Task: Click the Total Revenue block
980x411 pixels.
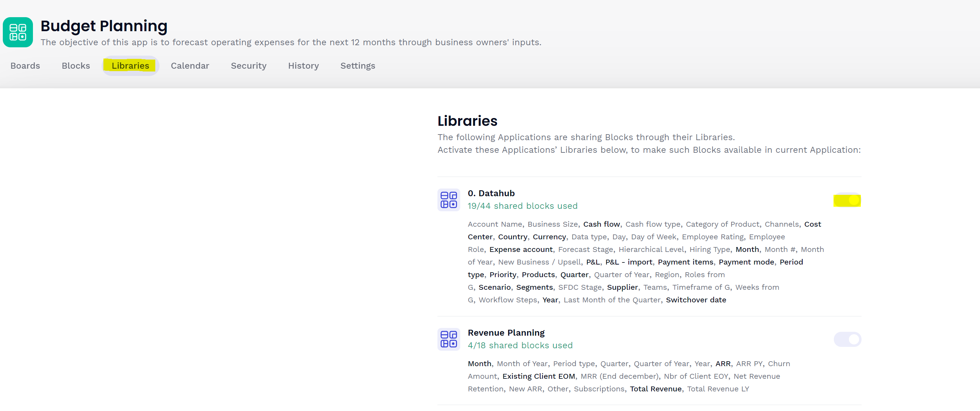Action: tap(655, 389)
